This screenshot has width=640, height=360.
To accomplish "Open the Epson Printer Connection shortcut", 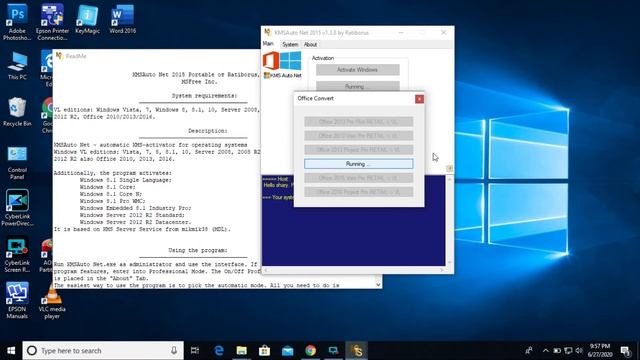I will click(52, 21).
